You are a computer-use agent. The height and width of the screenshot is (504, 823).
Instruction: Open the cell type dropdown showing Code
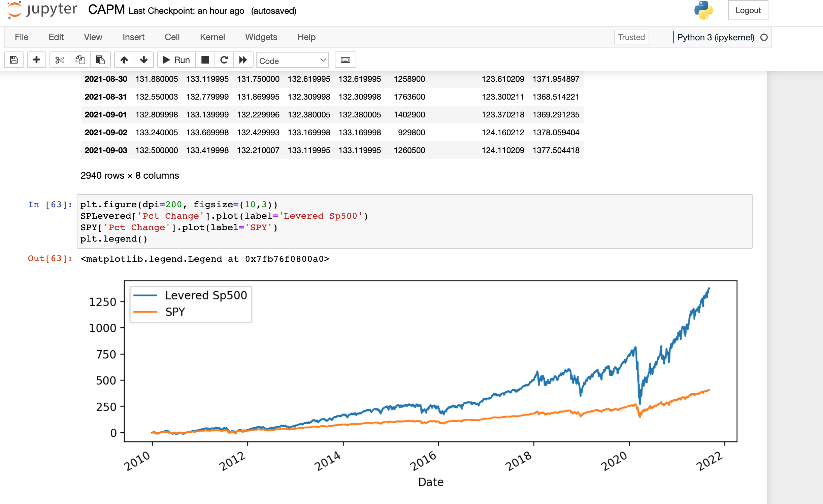coord(292,60)
